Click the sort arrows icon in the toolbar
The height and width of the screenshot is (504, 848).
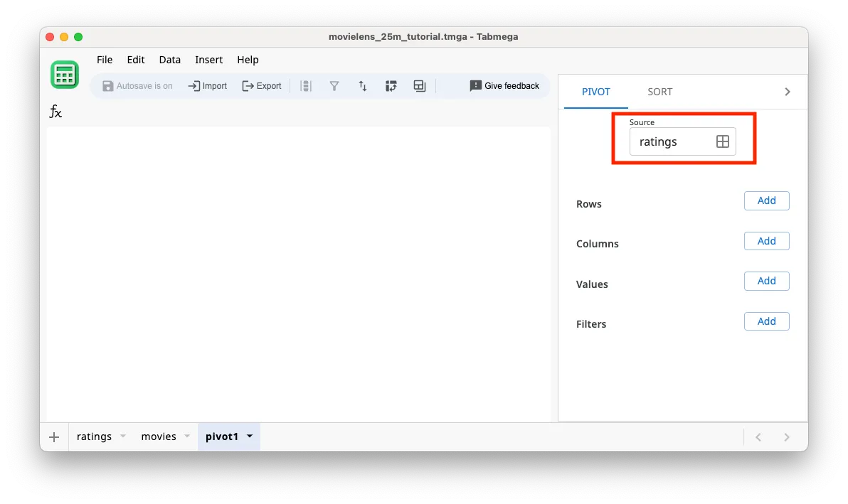pyautogui.click(x=363, y=85)
